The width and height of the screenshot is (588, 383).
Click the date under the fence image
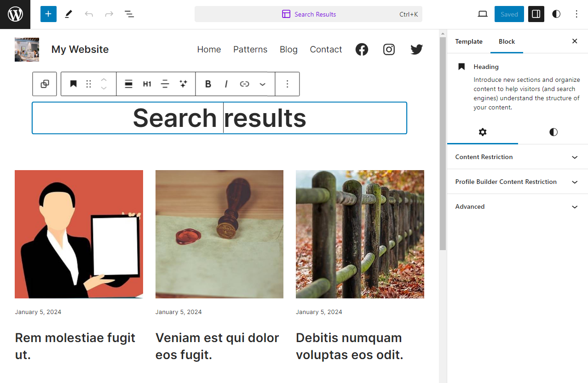pyautogui.click(x=319, y=312)
